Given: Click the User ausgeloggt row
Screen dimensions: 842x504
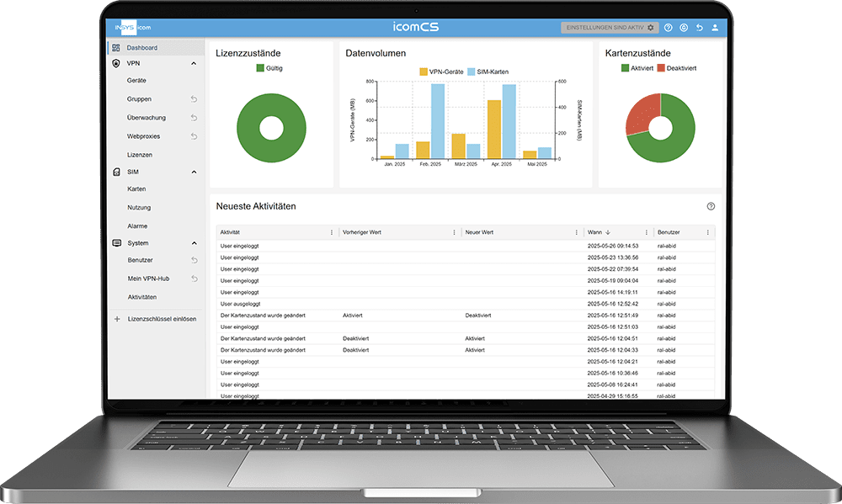Looking at the screenshot, I should pyautogui.click(x=466, y=304).
